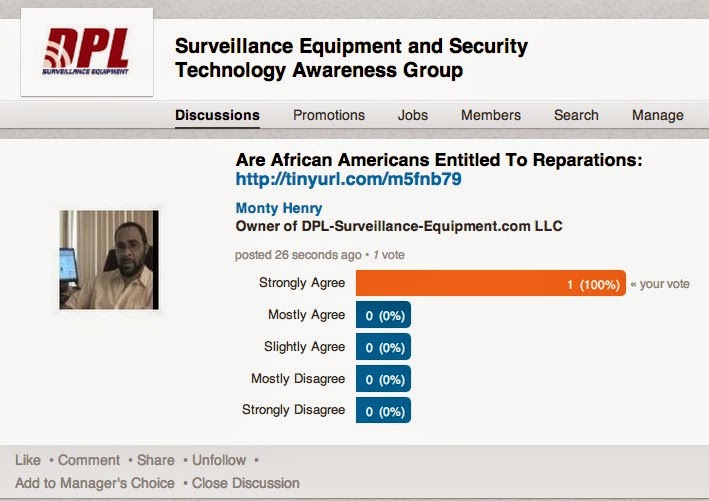Like this discussion
Image resolution: width=709 pixels, height=501 pixels.
click(x=28, y=460)
